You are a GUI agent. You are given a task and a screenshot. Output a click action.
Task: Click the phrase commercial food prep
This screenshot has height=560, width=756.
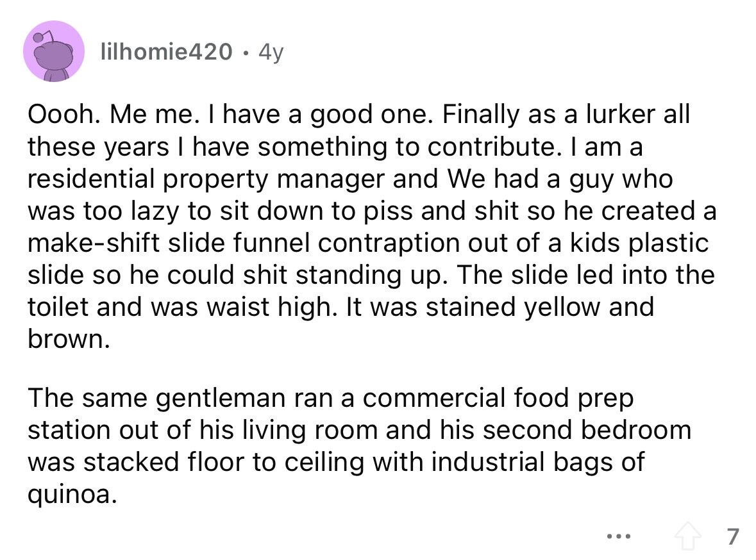point(498,399)
